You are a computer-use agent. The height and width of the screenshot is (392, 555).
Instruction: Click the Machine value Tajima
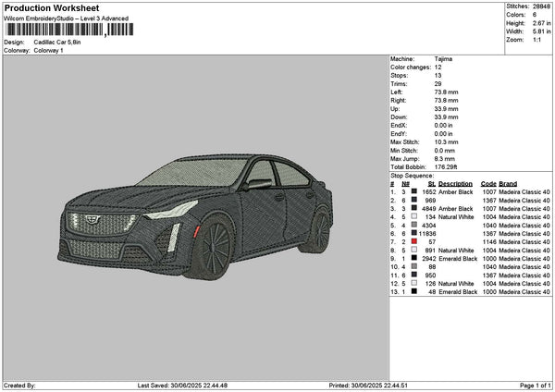[443, 58]
